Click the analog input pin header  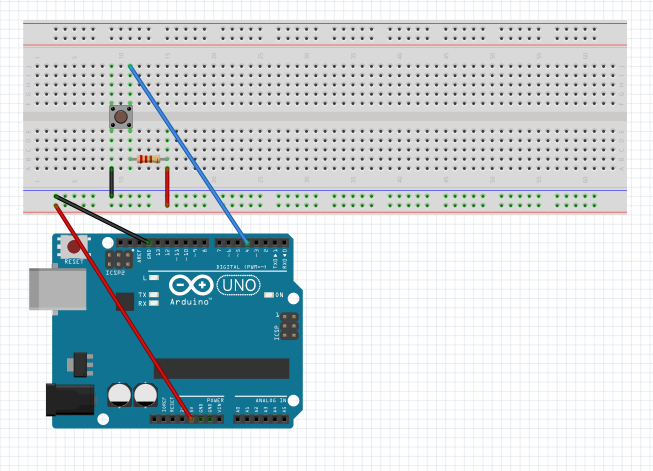click(261, 419)
